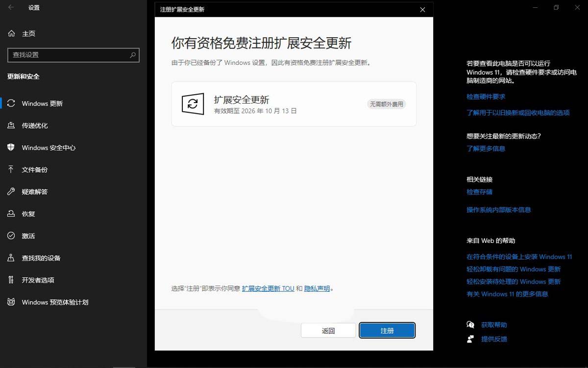
Task: Click the 扩展安全更新 card title
Action: pos(242,100)
